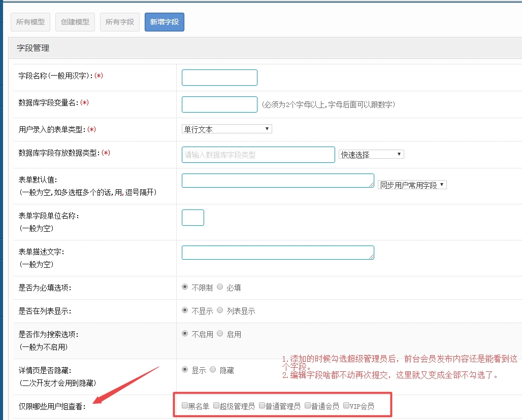This screenshot has height=420, width=522.
Task: Choose the 启用 search option radio
Action: point(220,333)
